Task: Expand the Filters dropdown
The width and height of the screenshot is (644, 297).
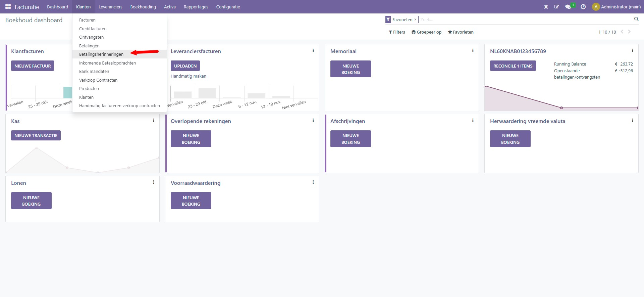Action: [x=397, y=32]
